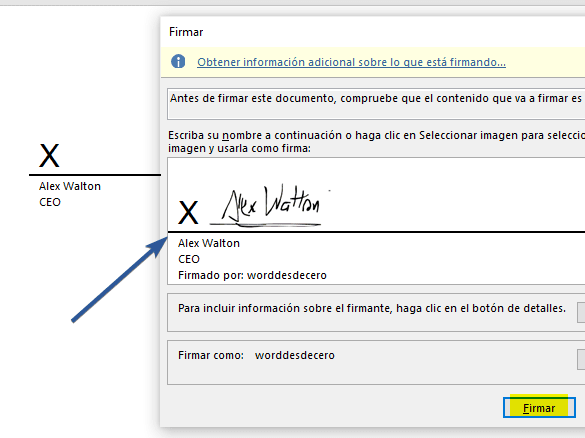Click CEO text under document signature line
The image size is (585, 438).
(x=50, y=202)
